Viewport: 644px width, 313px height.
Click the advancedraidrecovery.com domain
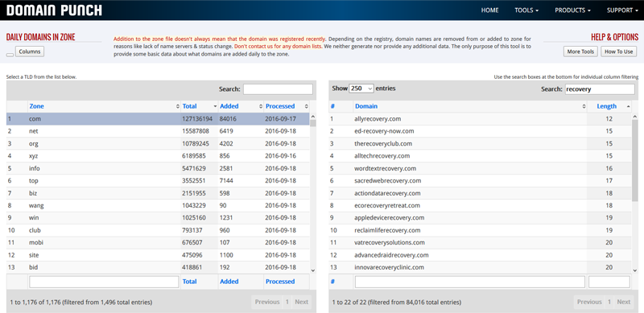click(391, 255)
